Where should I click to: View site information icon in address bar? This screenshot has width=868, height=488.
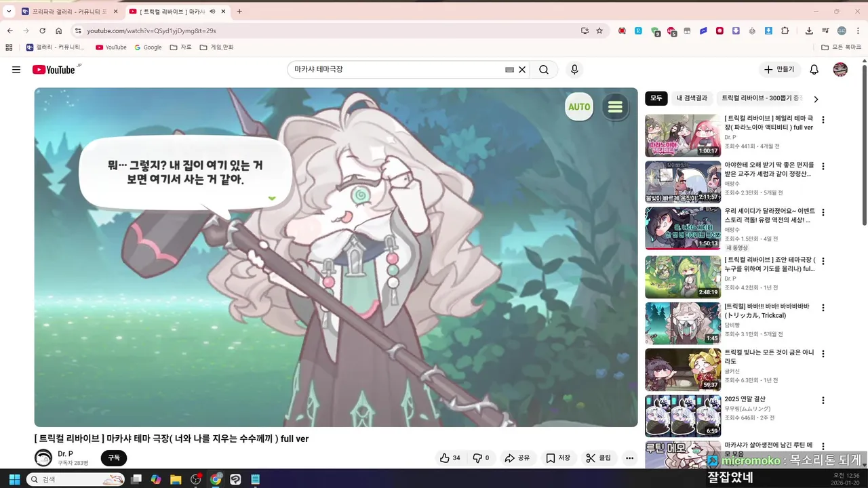point(78,30)
